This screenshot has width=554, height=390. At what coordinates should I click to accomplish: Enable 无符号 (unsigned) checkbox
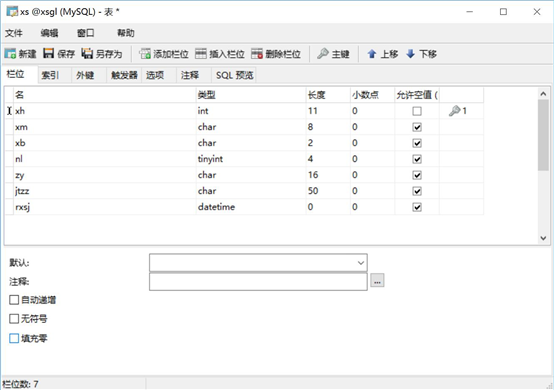click(14, 319)
